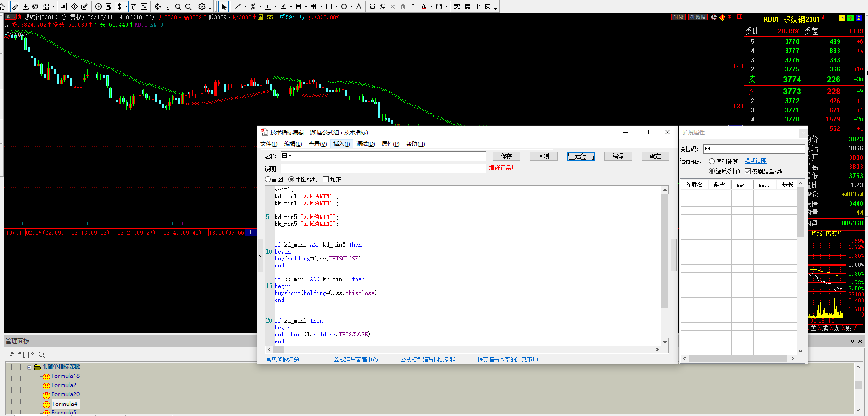Select the text annotation A tool
868x416 pixels.
tap(359, 6)
